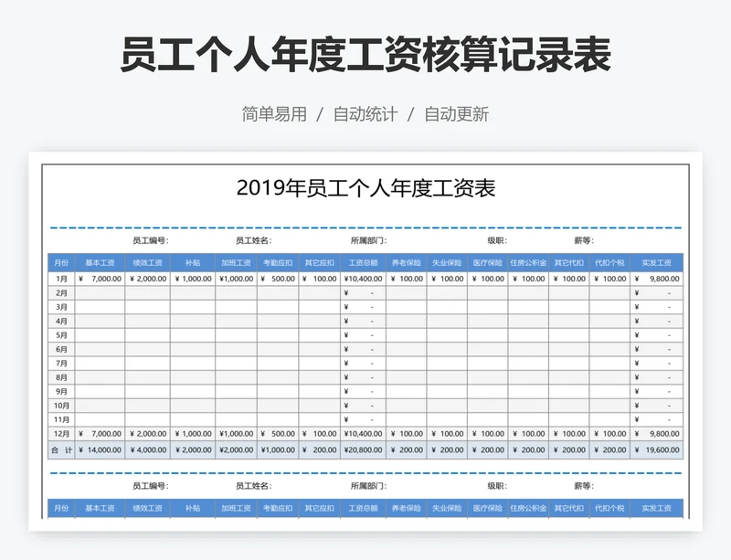731x560 pixels.
Task: Click the title 员工个人年度工资核算记录表
Action: pos(365,55)
